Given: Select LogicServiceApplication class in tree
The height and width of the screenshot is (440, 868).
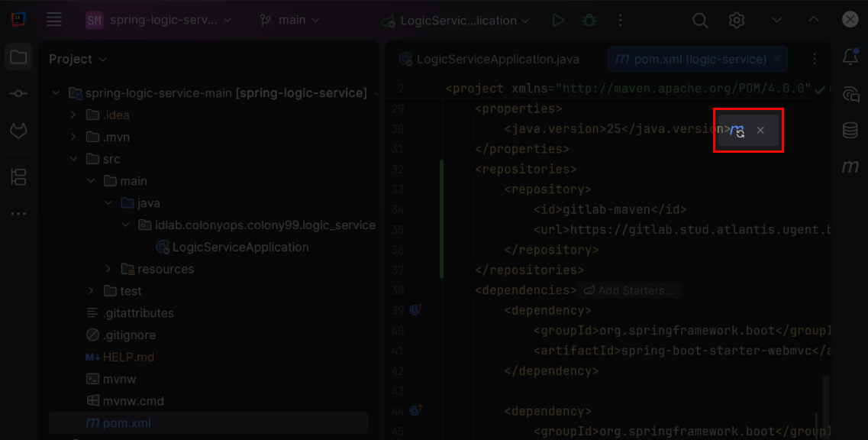Looking at the screenshot, I should [233, 247].
